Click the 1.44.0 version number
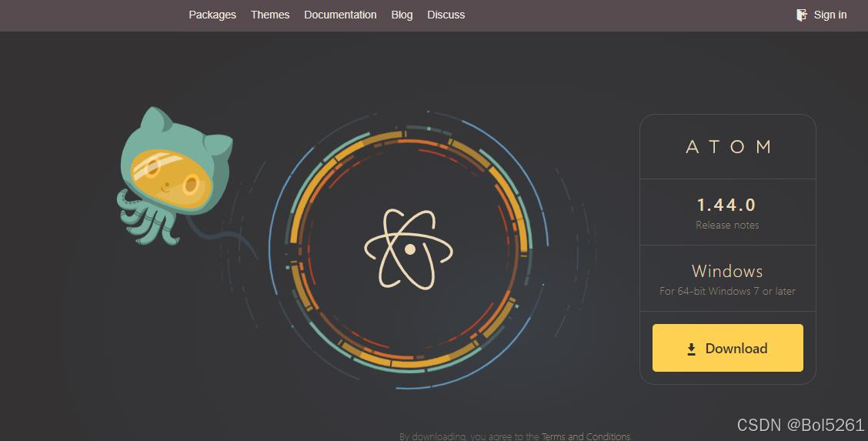This screenshot has height=441, width=868. coord(726,205)
